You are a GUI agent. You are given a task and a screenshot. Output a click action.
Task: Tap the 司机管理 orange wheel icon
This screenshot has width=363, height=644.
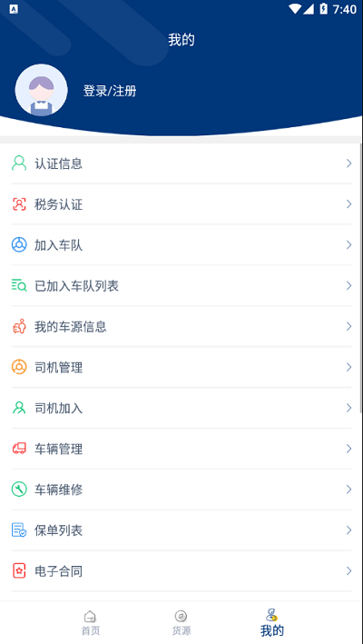[19, 367]
